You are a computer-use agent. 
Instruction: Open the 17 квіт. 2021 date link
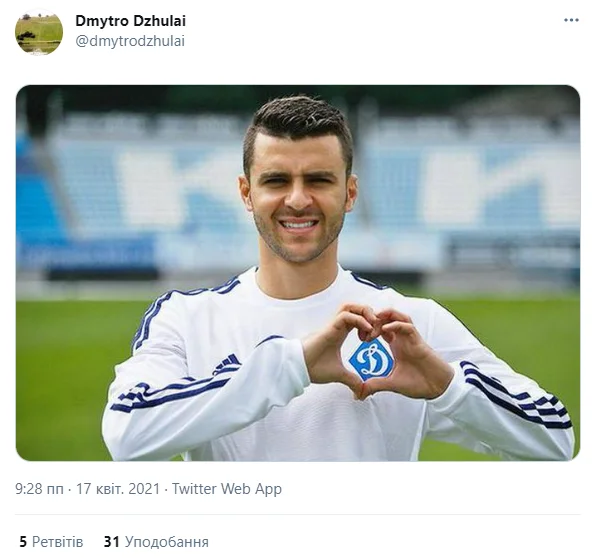pos(118,489)
